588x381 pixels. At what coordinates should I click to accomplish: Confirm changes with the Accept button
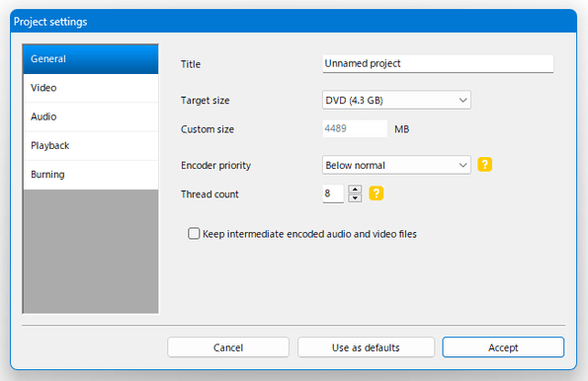click(503, 347)
